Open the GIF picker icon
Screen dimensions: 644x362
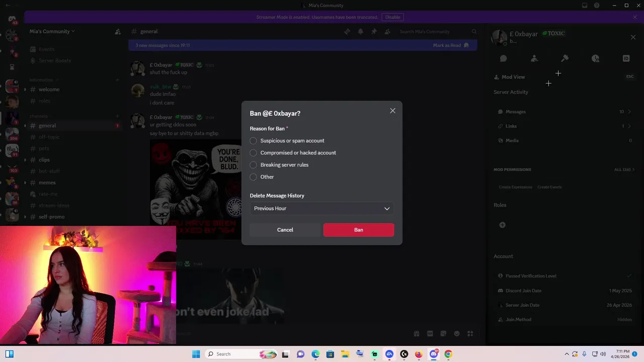pos(430,333)
